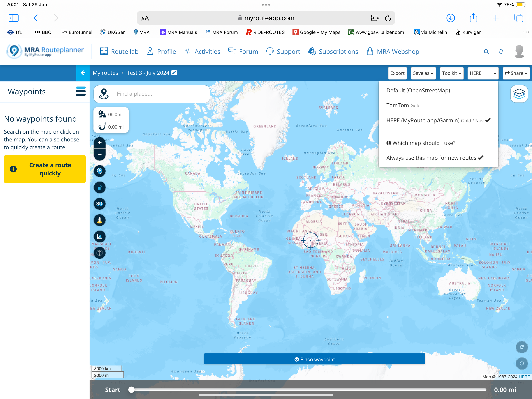Click the Export button
Screen dimensions: 532x399
[397, 73]
